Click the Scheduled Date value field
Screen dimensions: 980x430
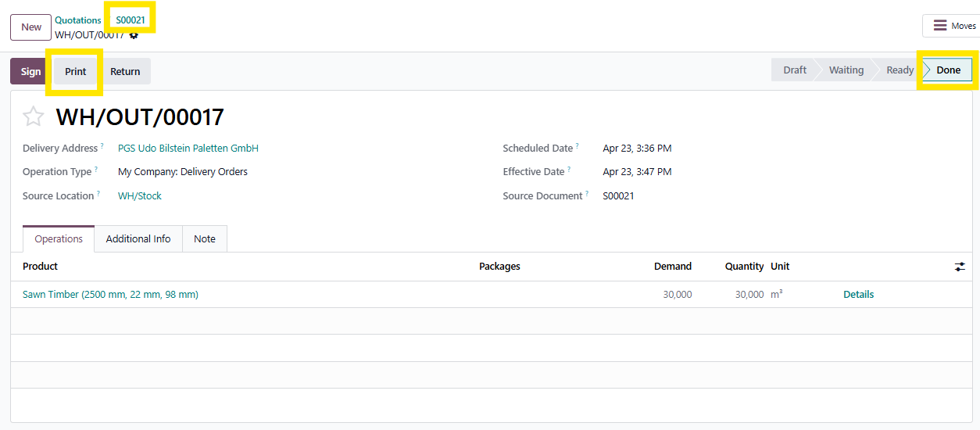point(637,149)
